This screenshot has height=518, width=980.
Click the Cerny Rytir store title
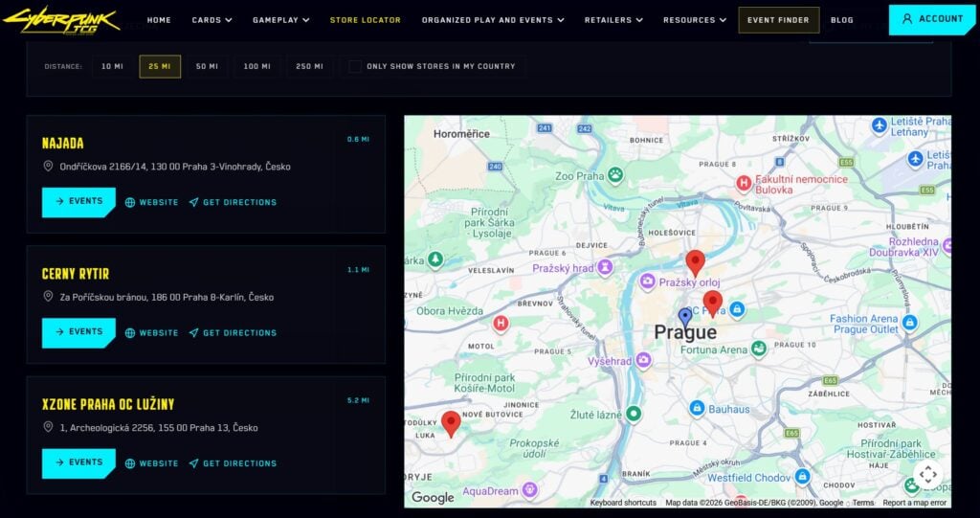click(76, 274)
